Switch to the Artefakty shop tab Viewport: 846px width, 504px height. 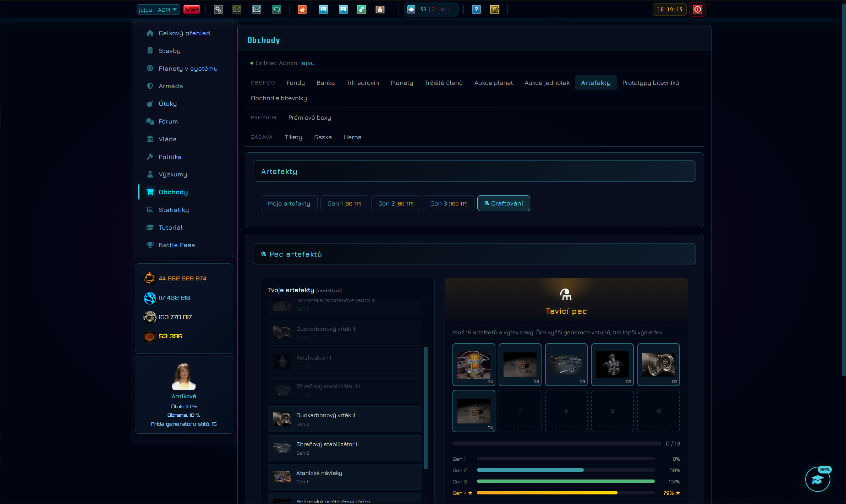(596, 83)
